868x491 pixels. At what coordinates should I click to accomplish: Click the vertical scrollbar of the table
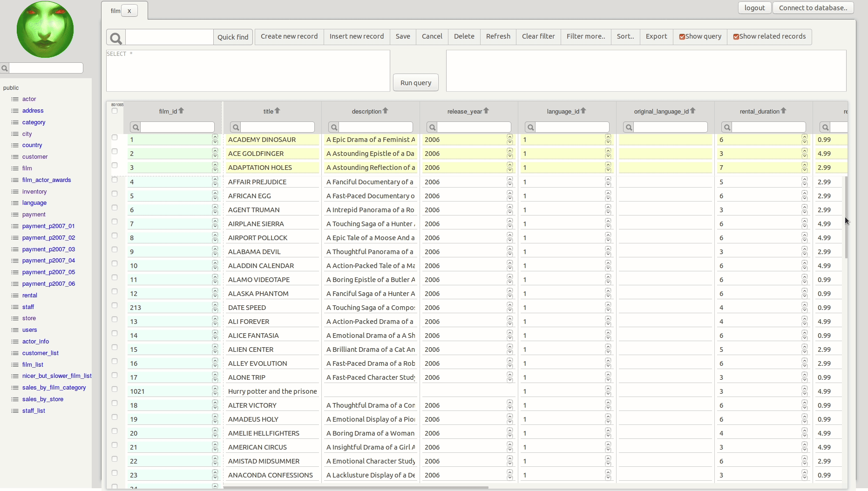(x=846, y=217)
